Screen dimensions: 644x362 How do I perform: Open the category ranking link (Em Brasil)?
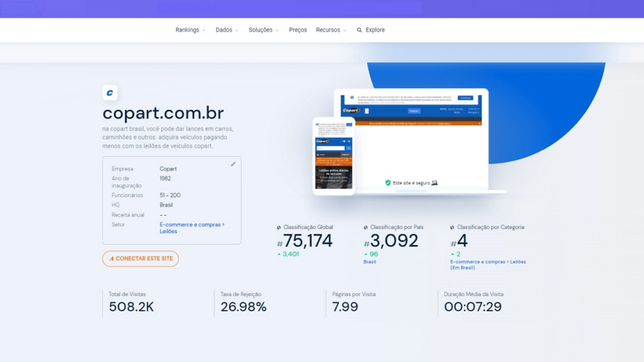[487, 265]
